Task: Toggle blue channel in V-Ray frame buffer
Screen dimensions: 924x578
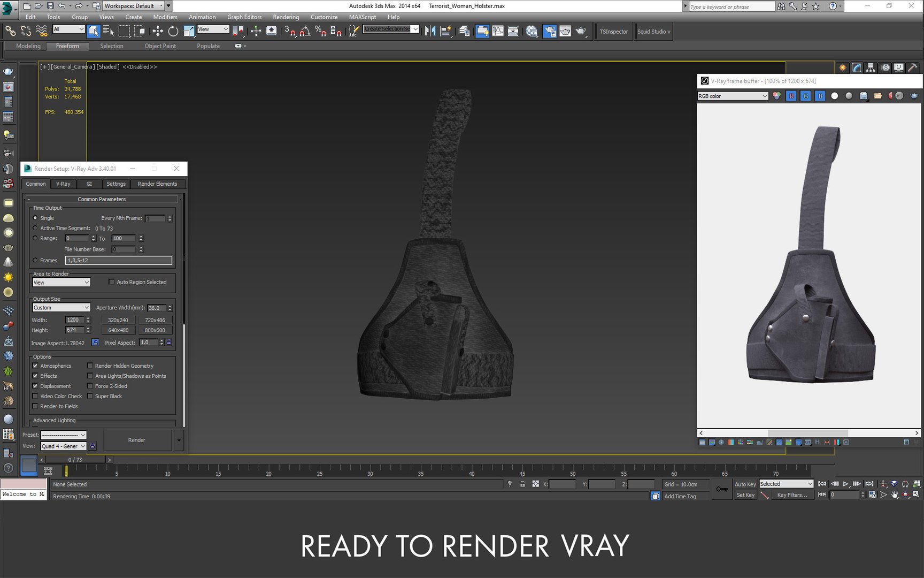Action: 820,96
